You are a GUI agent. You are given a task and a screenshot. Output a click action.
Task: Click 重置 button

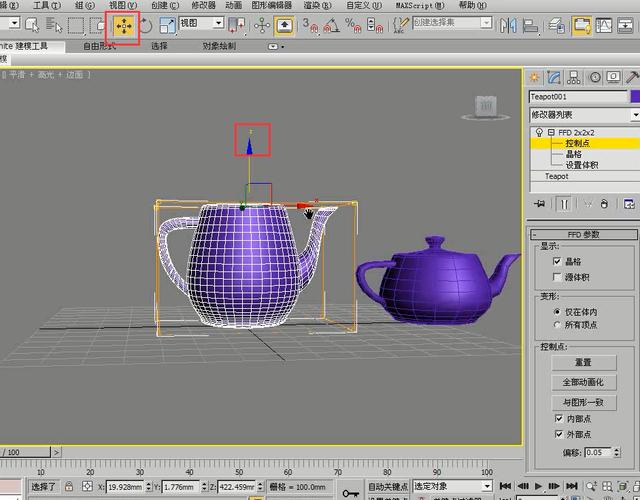point(584,362)
